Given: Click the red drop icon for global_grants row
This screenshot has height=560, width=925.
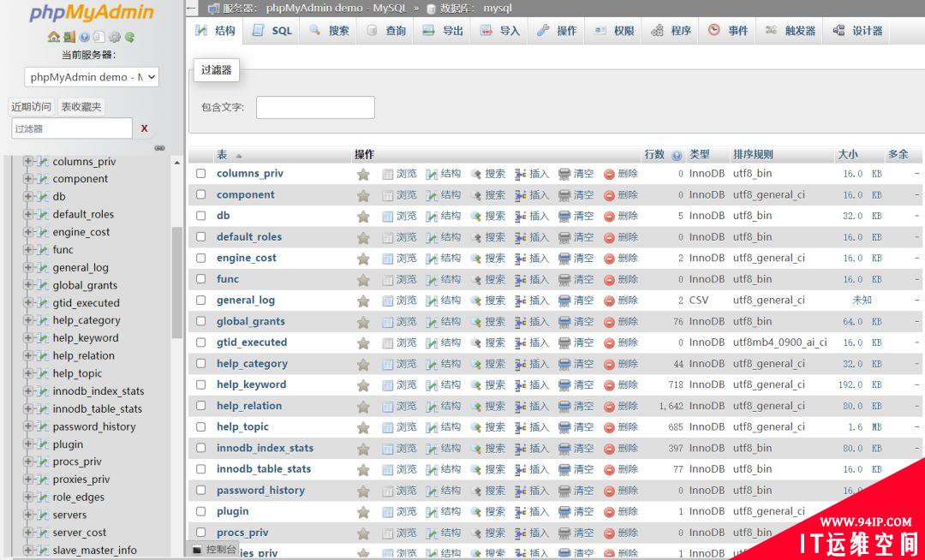Looking at the screenshot, I should [610, 323].
